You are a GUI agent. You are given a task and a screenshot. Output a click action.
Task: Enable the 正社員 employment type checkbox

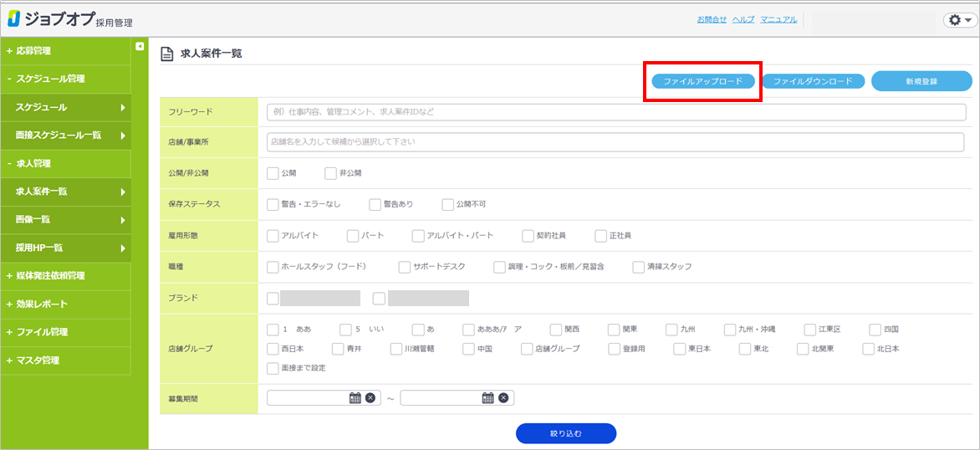600,236
